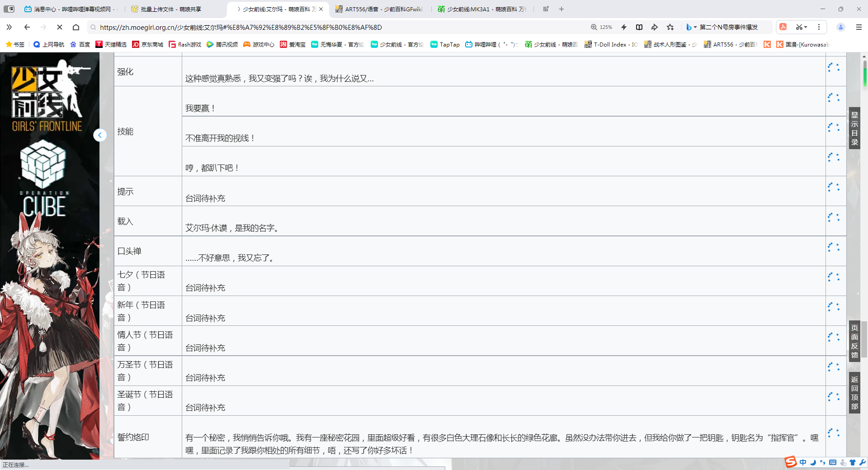This screenshot has height=470, width=868.
Task: Open 爱淘宝 bookmark
Action: pos(293,44)
